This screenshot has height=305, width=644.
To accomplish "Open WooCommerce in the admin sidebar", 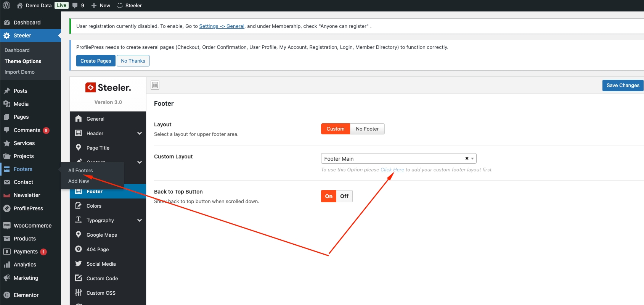I will coord(32,226).
